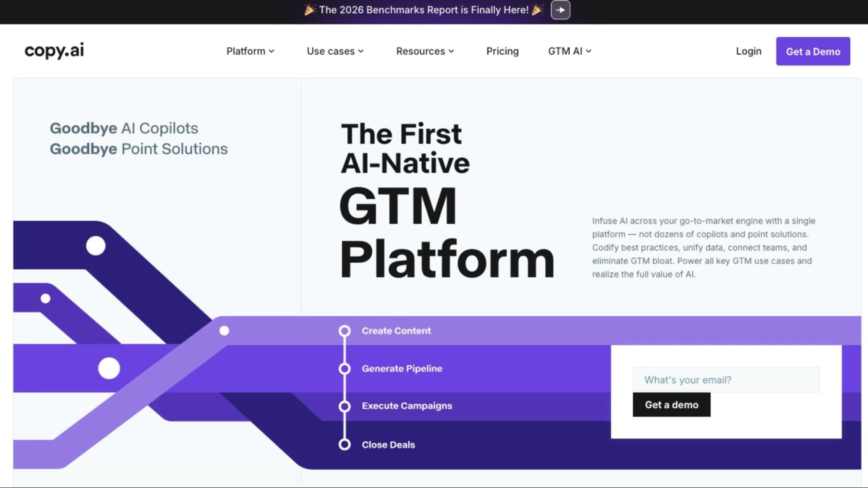
Task: Select the Generate Pipeline step circle
Action: point(345,369)
